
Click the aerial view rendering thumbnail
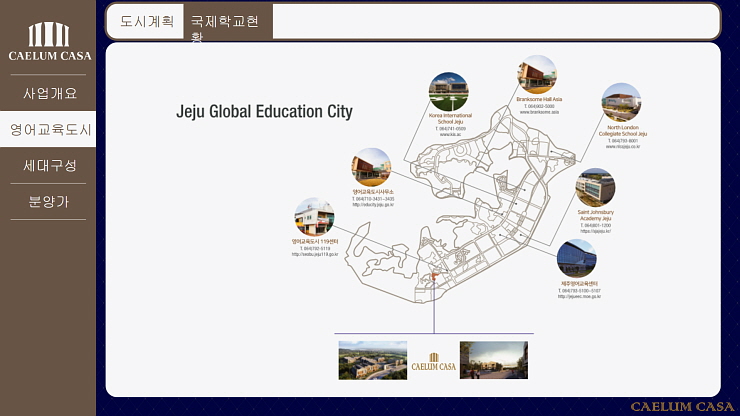coord(372,360)
